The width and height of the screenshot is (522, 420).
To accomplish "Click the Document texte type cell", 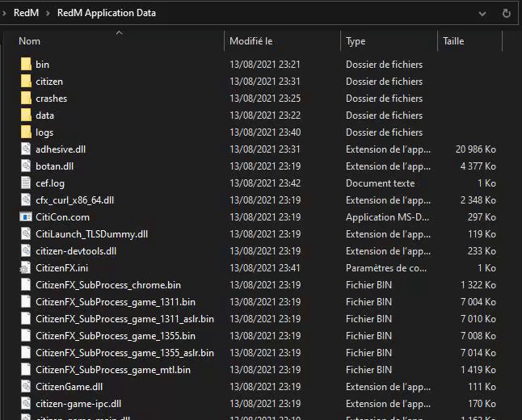I will point(380,183).
